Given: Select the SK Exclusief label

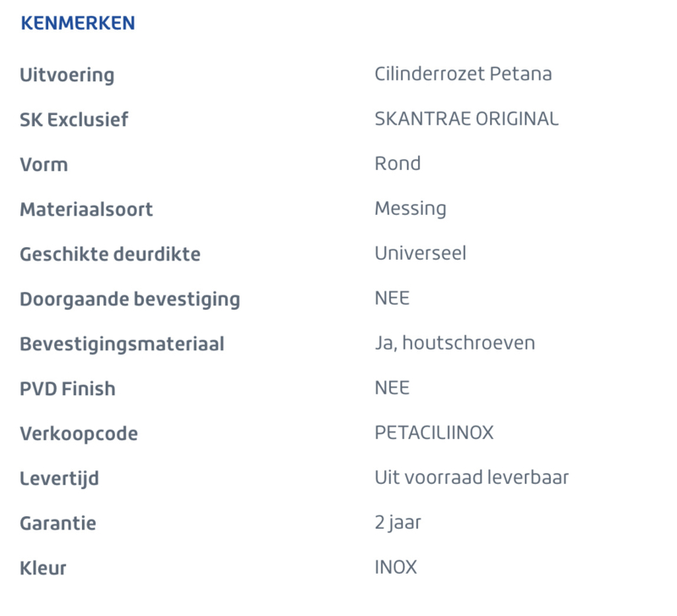Looking at the screenshot, I should pyautogui.click(x=74, y=119).
